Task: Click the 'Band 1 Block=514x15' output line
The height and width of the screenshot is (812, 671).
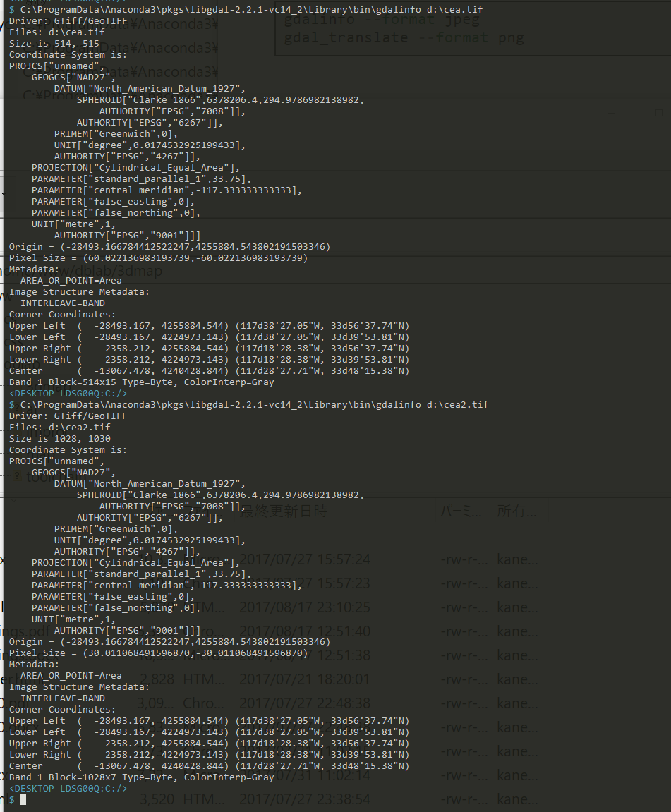Action: pos(141,382)
